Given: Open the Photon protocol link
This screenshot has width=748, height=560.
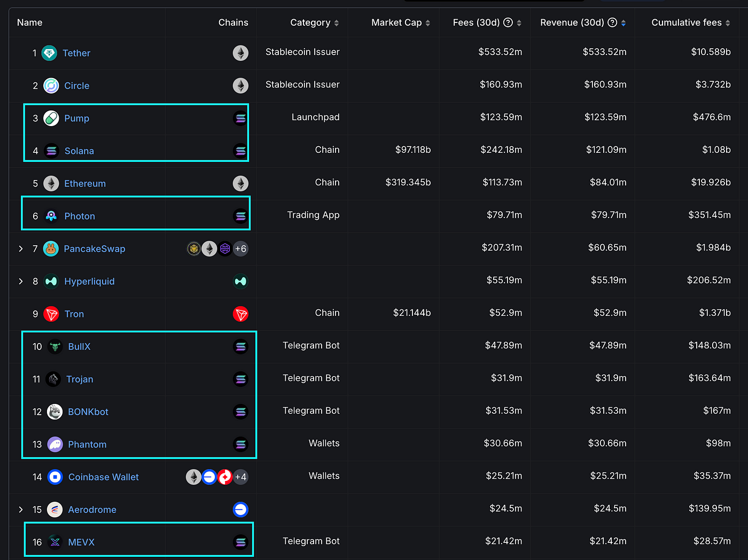Looking at the screenshot, I should [80, 216].
